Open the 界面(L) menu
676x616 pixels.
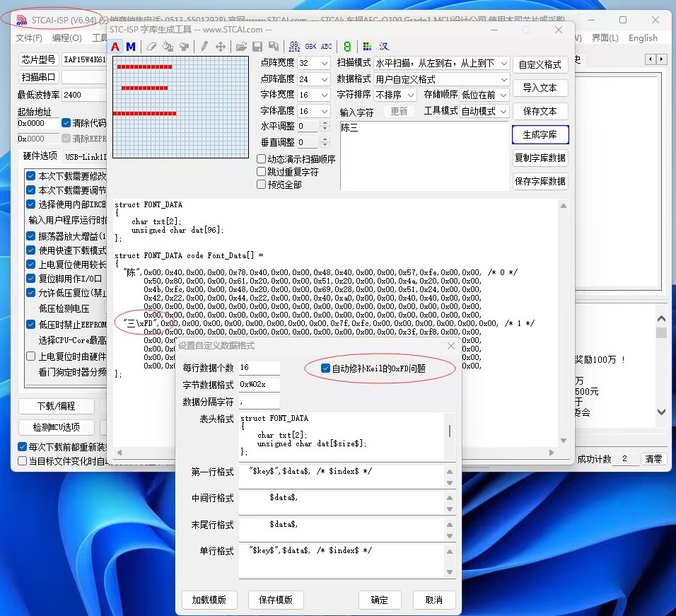605,38
